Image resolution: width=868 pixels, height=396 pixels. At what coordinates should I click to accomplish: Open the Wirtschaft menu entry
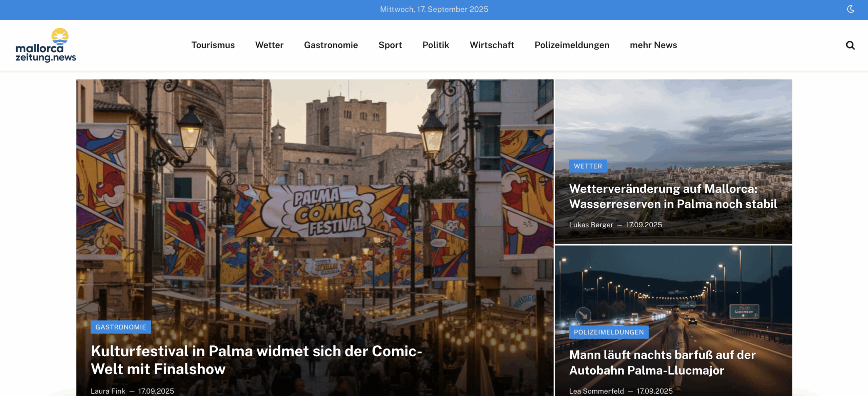492,45
